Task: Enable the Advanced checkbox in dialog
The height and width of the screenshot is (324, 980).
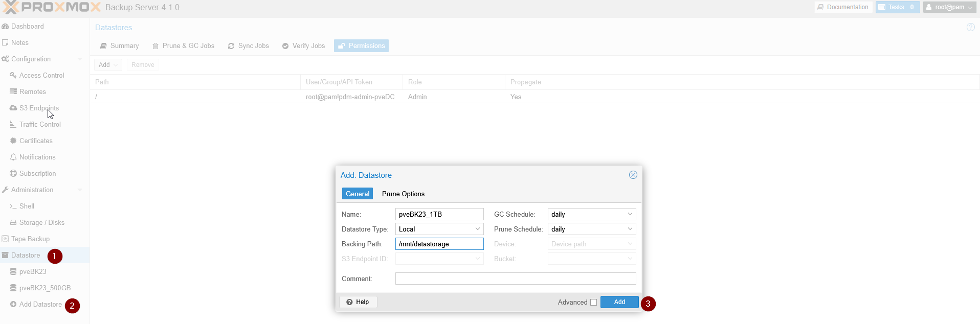Action: [x=593, y=302]
